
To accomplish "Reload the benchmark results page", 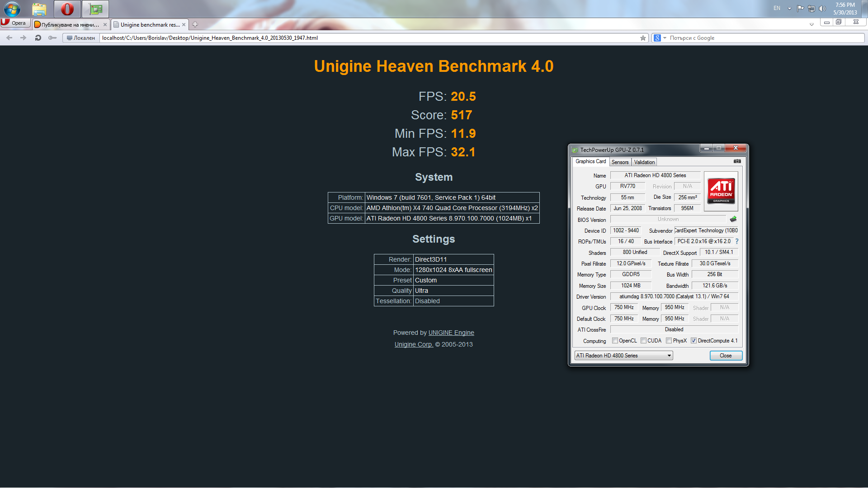I will coord(38,38).
